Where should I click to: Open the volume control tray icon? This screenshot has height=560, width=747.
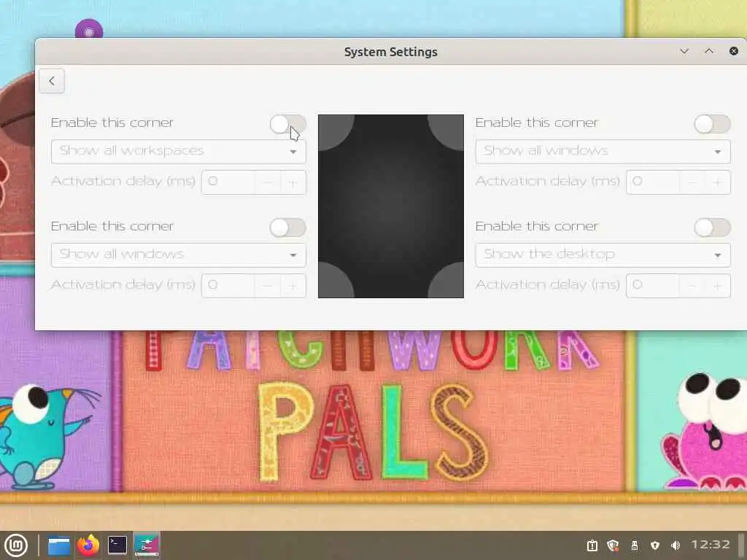[x=676, y=545]
